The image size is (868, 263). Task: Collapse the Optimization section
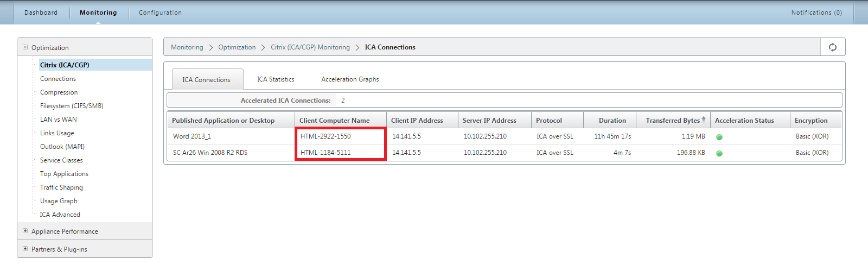click(x=25, y=47)
